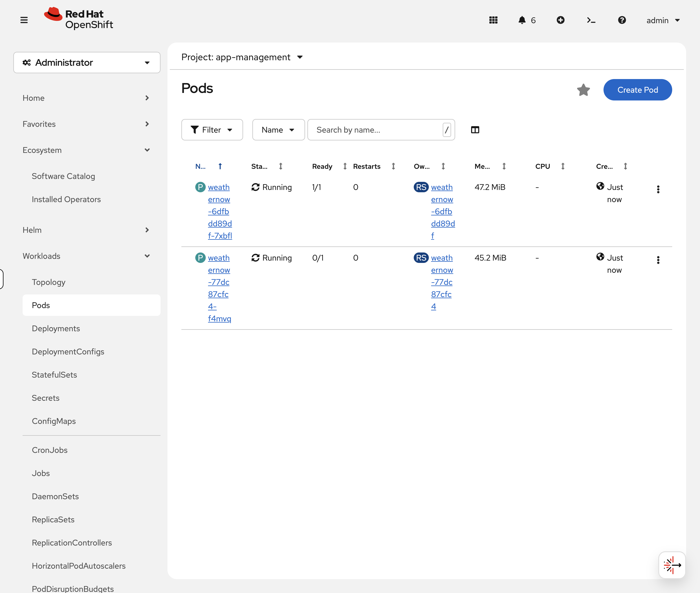Open the manage columns icon
Screen dimensions: 700x593
tap(475, 130)
